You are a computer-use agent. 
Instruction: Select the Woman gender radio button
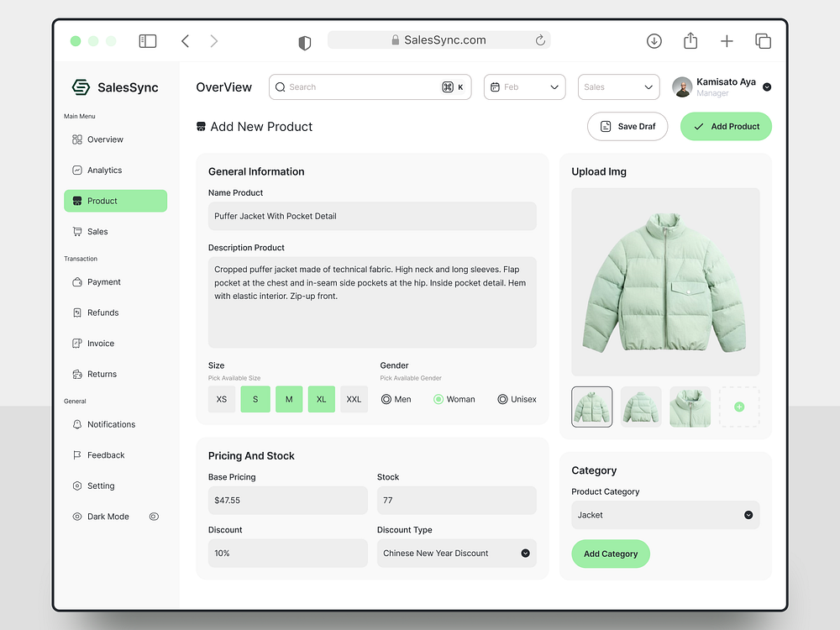pos(438,399)
